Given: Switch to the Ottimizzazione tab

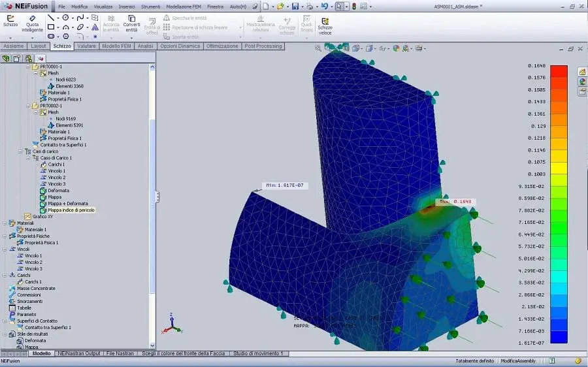Looking at the screenshot, I should pos(222,46).
